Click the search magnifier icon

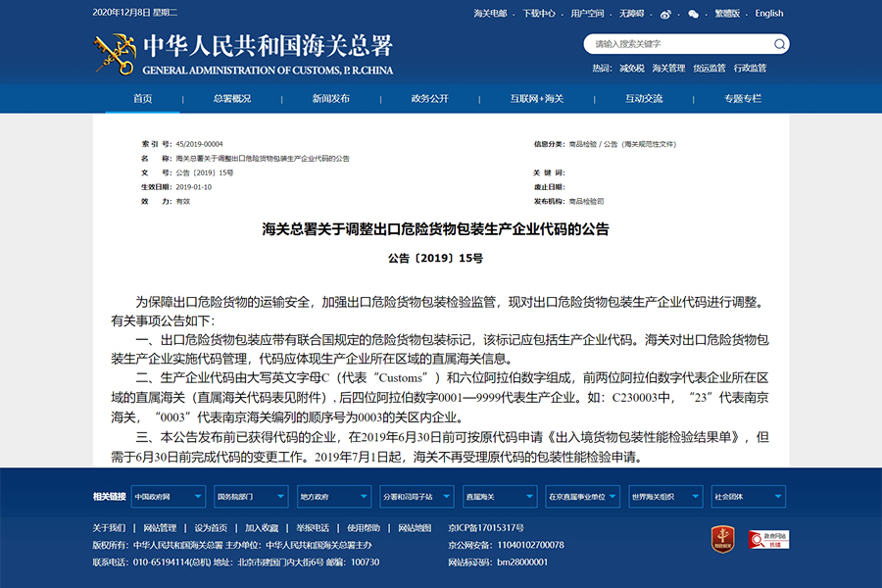click(x=779, y=44)
